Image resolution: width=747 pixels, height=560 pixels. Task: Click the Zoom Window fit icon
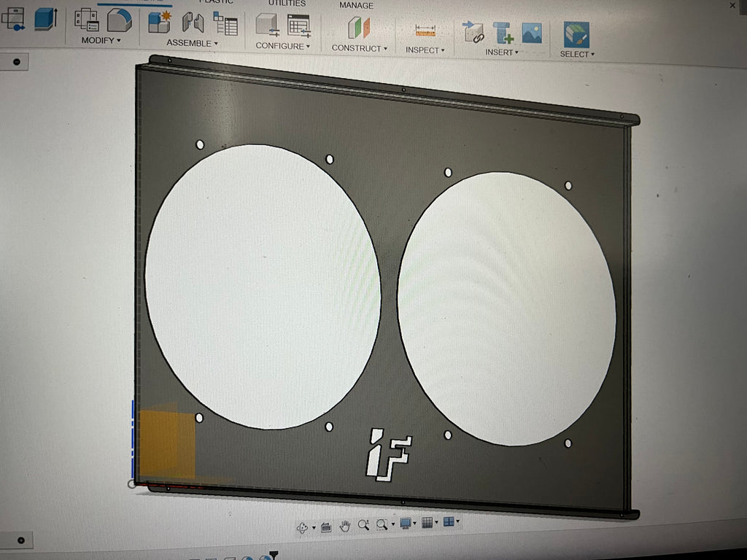pos(382,524)
